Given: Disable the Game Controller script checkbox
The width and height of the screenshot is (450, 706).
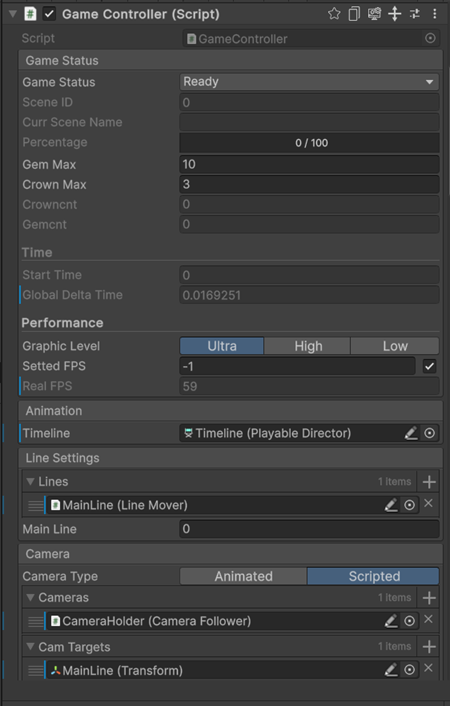Looking at the screenshot, I should point(49,14).
